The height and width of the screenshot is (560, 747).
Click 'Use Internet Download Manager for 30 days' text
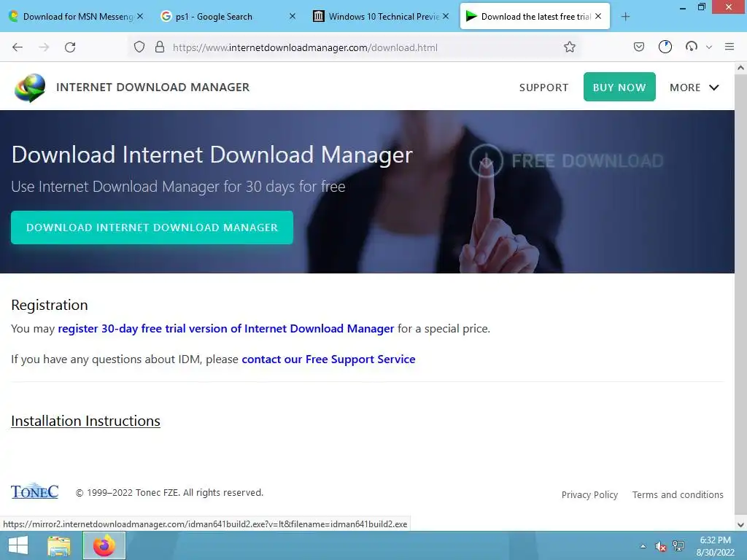coord(178,187)
